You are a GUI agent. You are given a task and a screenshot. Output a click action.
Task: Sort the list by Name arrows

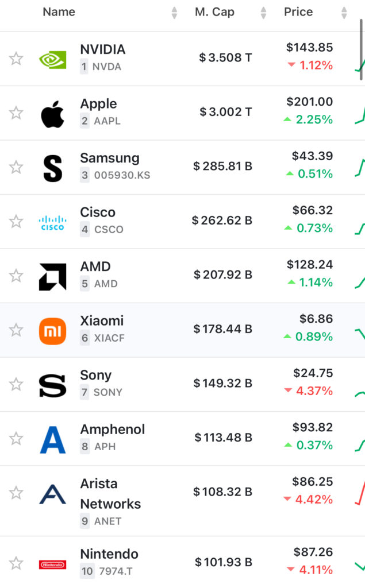[174, 13]
